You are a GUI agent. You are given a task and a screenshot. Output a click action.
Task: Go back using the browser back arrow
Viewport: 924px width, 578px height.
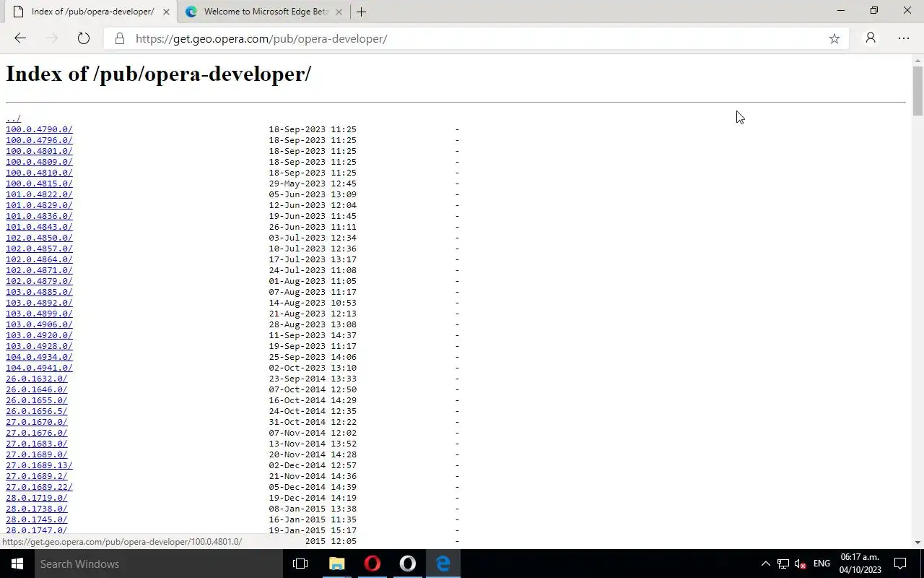pos(20,38)
